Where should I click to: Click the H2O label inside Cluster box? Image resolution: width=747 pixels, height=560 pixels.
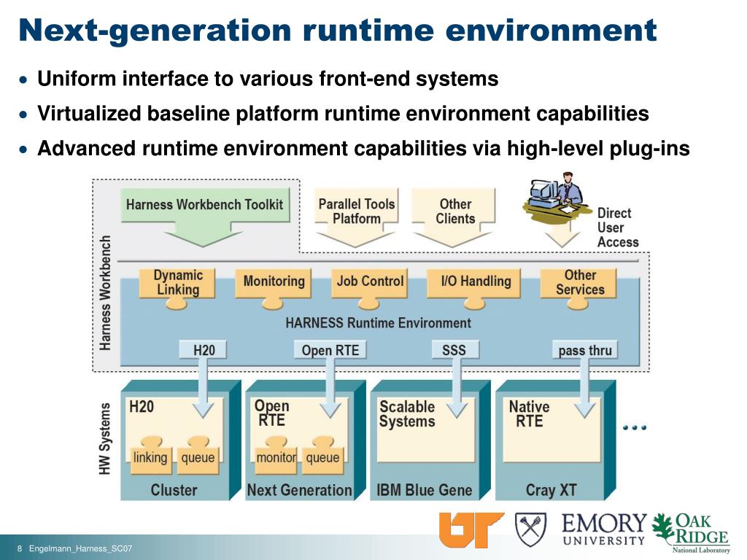pyautogui.click(x=142, y=407)
